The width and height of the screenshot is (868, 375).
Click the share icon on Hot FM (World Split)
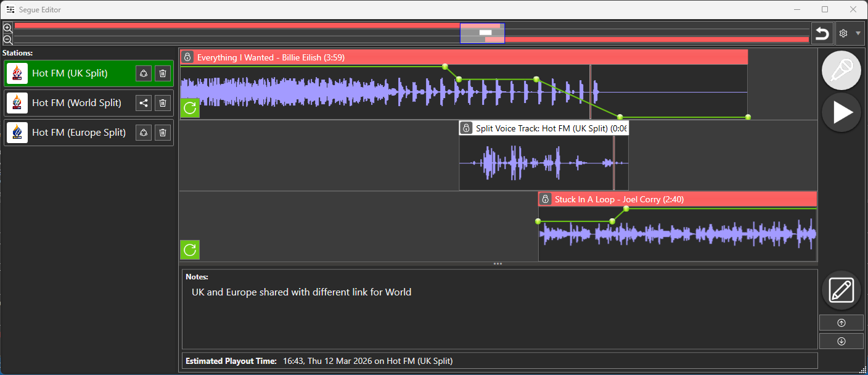[x=143, y=102]
